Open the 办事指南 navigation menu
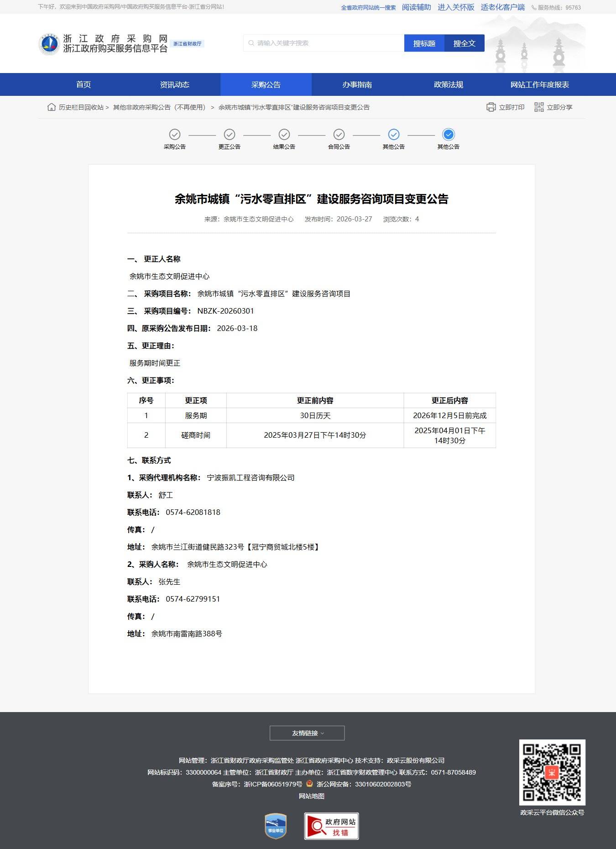 [357, 84]
